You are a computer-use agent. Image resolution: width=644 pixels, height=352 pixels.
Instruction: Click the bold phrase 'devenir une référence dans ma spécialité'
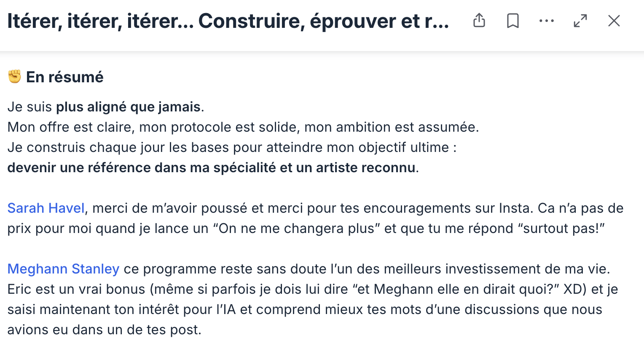[x=142, y=168]
